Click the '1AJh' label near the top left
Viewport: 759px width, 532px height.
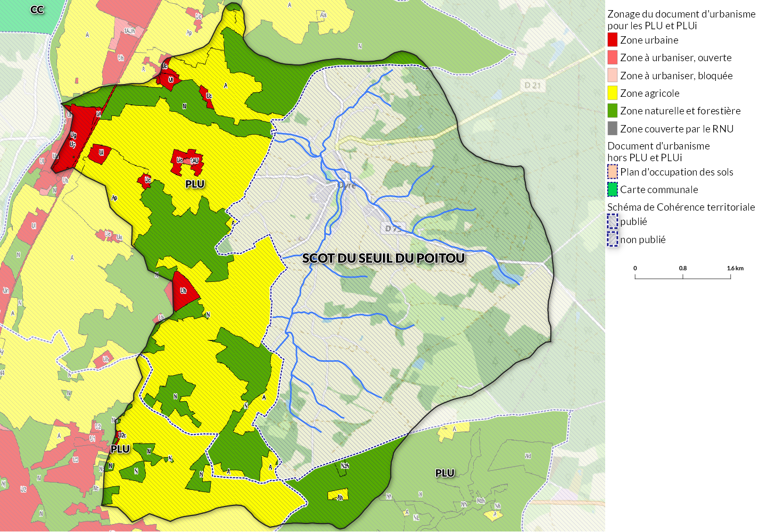tap(129, 31)
